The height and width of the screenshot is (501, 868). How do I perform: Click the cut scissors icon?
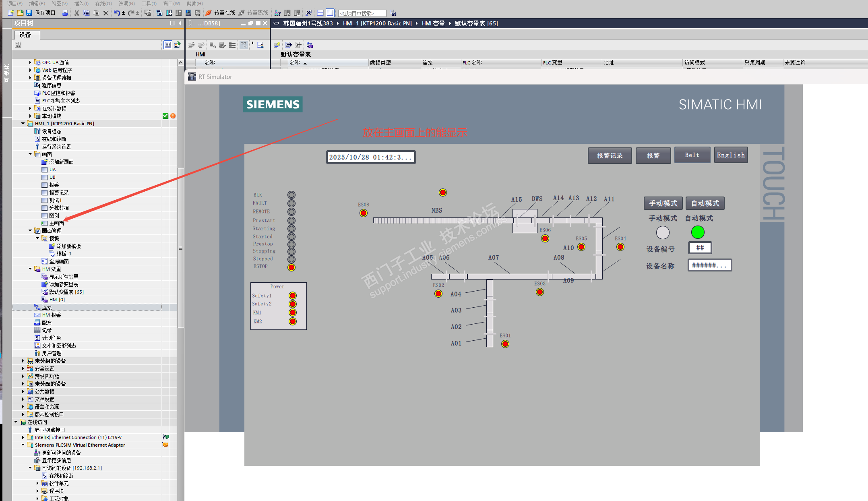pos(76,13)
